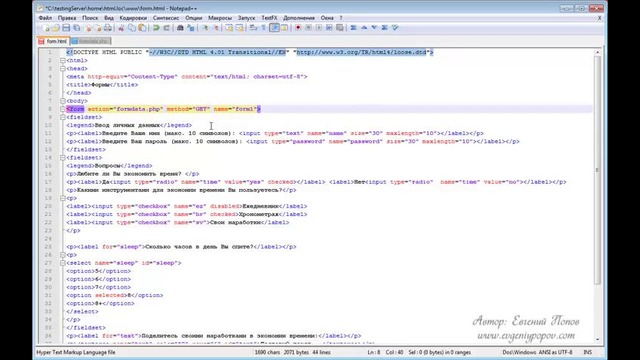Collapse the form tag fold on line 8
This screenshot has width=640, height=360.
pos(63,109)
